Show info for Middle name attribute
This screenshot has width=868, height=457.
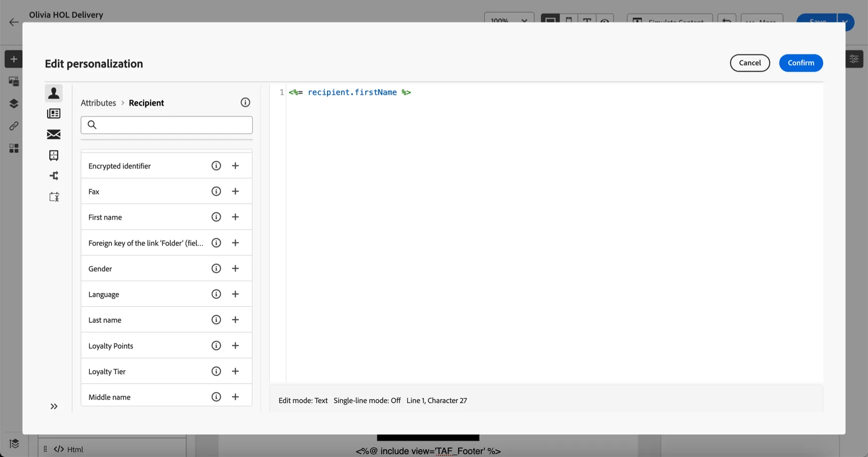click(x=216, y=397)
